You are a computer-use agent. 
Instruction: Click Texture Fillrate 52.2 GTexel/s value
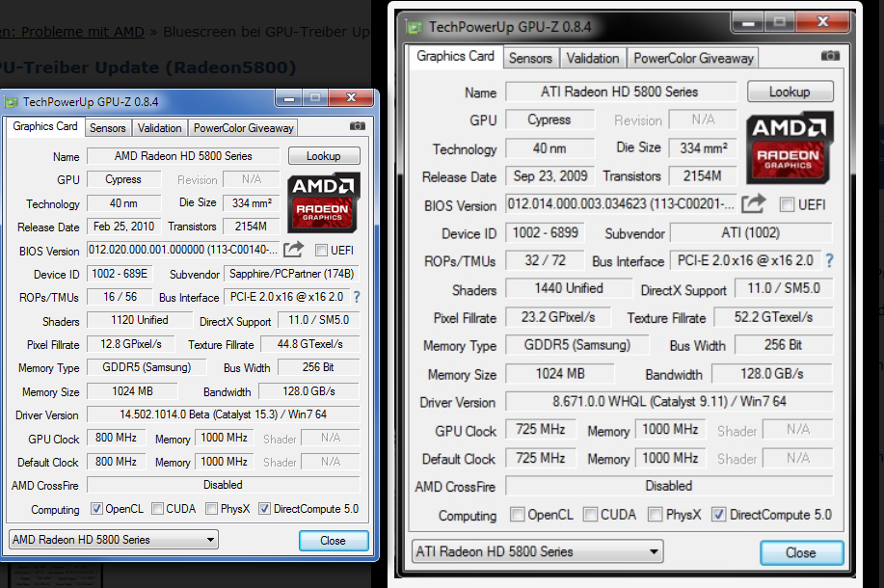(773, 317)
